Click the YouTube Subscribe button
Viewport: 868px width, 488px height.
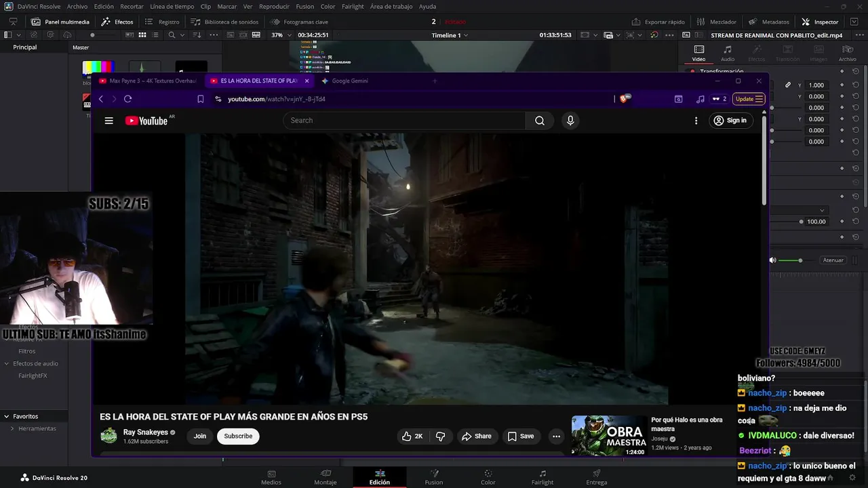tap(238, 436)
